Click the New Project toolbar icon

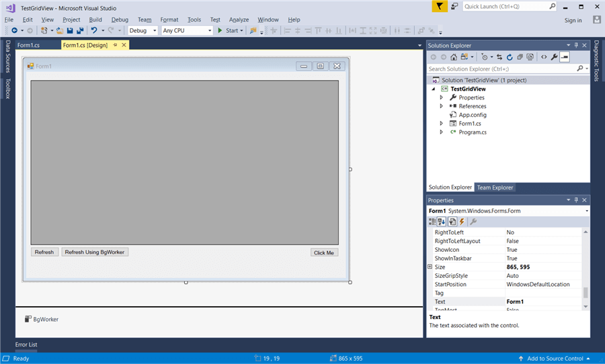(44, 30)
